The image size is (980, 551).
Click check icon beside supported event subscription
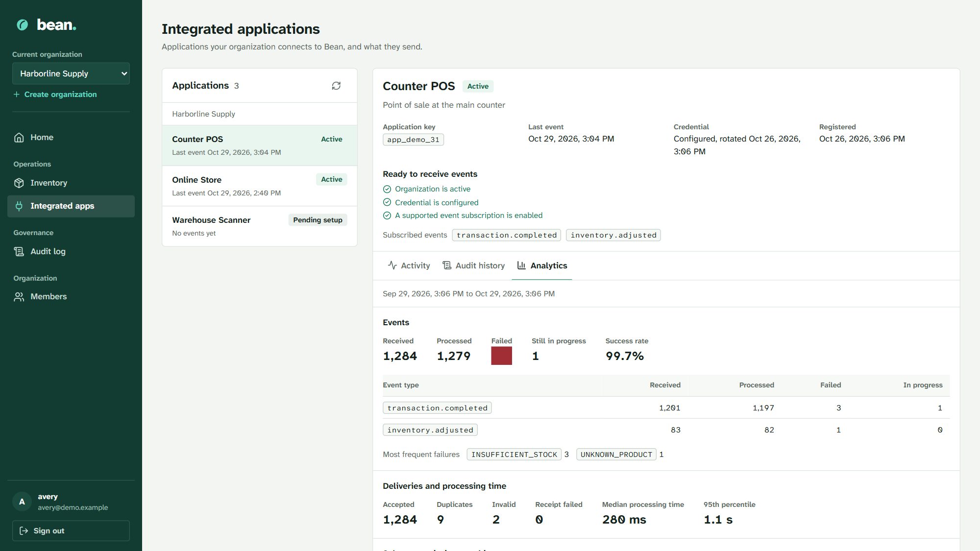pyautogui.click(x=387, y=216)
